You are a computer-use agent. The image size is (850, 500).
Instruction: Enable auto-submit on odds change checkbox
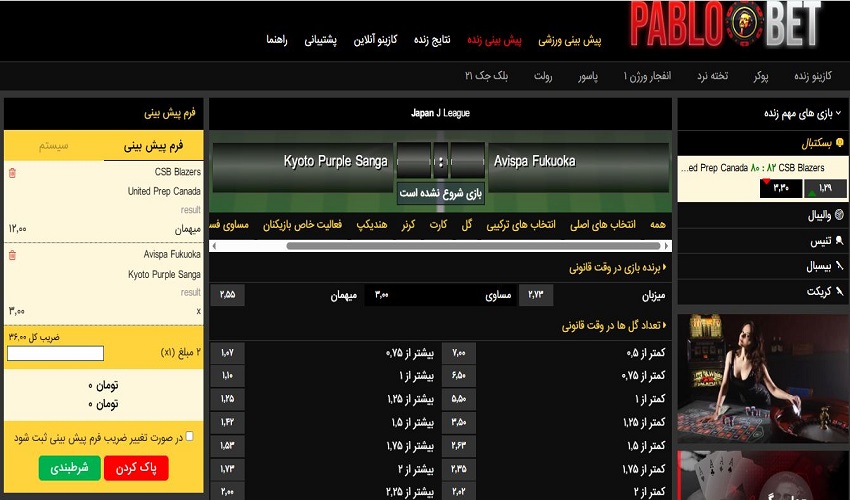(x=189, y=436)
